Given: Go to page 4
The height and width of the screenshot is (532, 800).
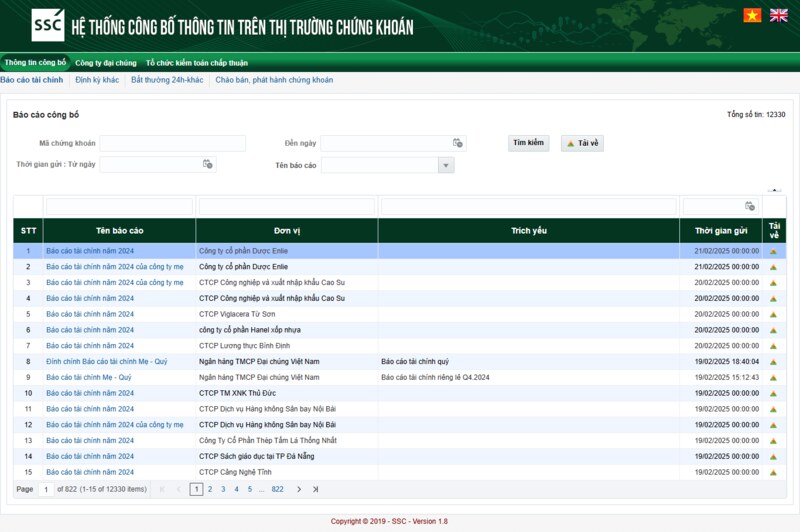Looking at the screenshot, I should pyautogui.click(x=236, y=489).
